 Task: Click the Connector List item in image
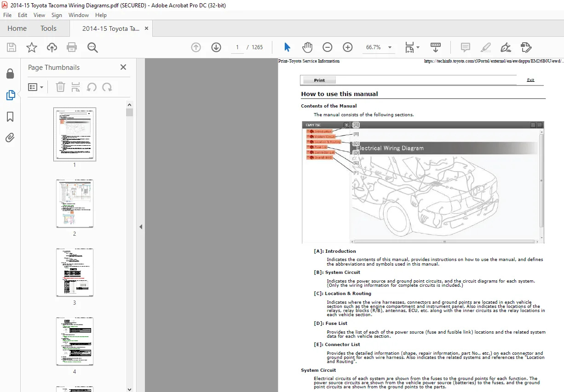pyautogui.click(x=322, y=152)
